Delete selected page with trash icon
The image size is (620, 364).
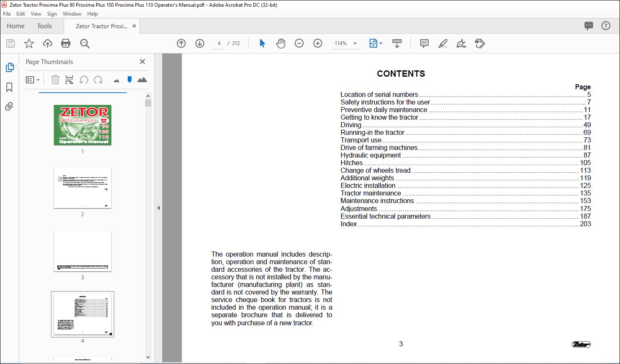click(x=55, y=80)
